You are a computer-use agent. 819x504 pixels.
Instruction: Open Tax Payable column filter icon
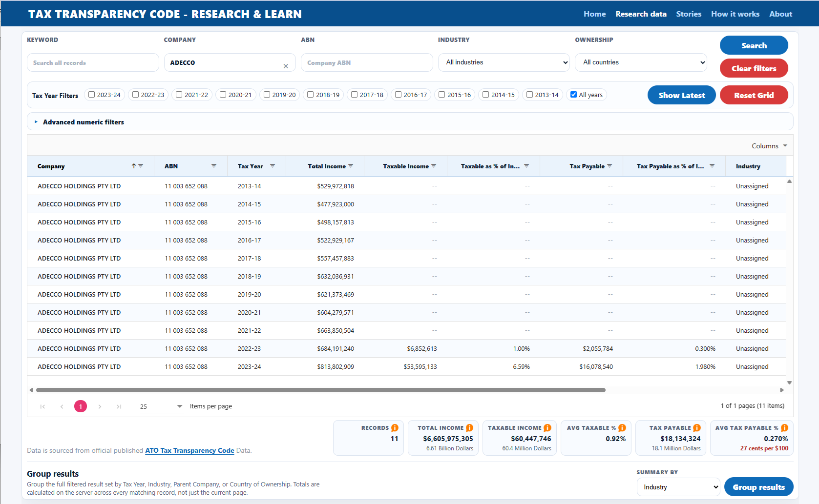click(x=609, y=166)
